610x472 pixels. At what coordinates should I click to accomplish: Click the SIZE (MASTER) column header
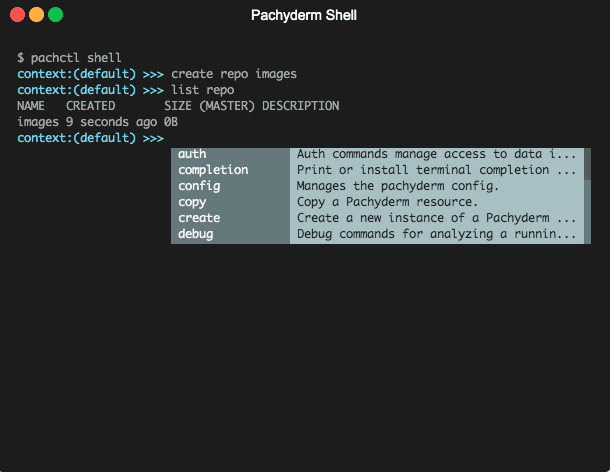[209, 106]
